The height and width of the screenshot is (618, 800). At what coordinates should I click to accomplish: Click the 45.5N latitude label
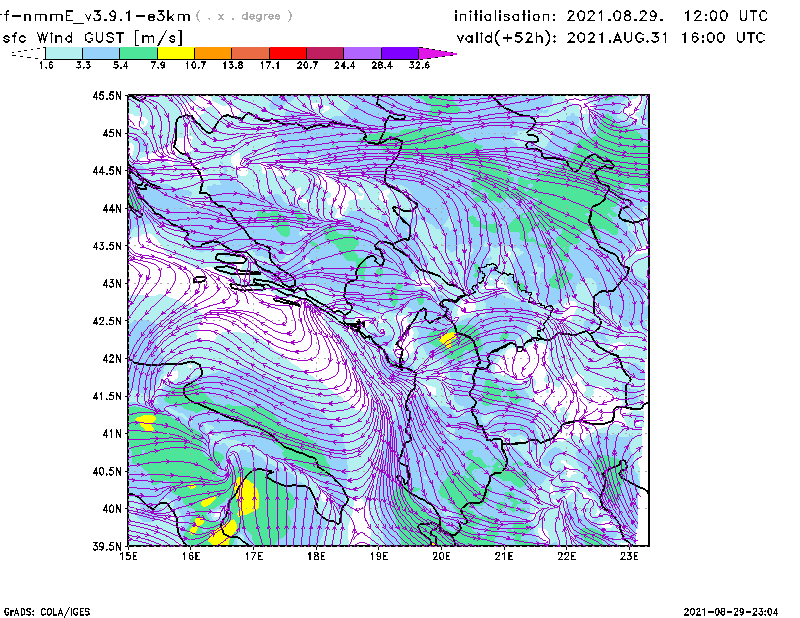tap(108, 95)
